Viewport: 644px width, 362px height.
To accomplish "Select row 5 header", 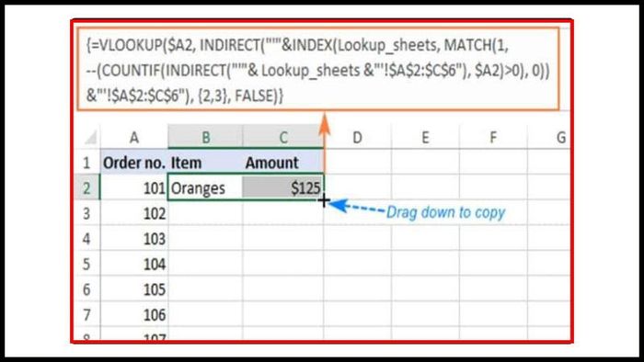I will point(87,264).
